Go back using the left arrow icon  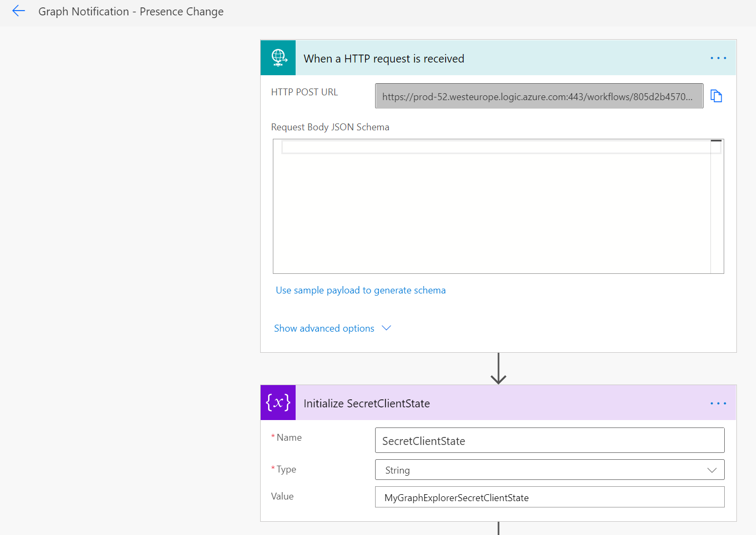click(19, 11)
